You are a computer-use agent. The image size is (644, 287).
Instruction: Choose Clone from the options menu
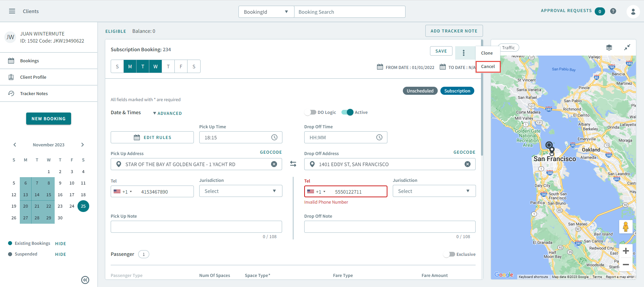pos(487,53)
